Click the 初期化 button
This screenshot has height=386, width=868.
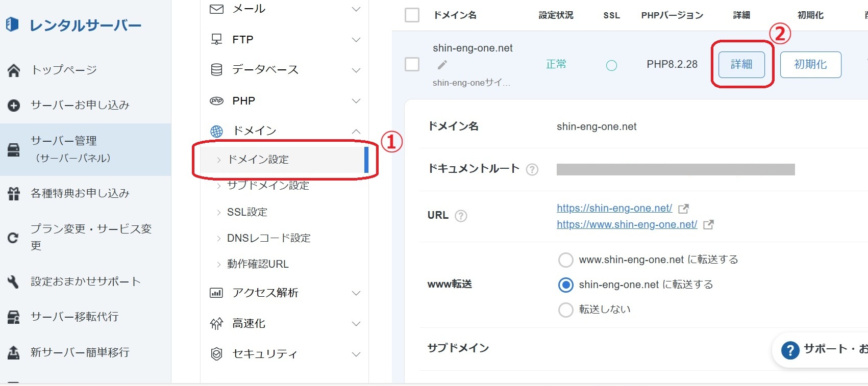click(810, 64)
